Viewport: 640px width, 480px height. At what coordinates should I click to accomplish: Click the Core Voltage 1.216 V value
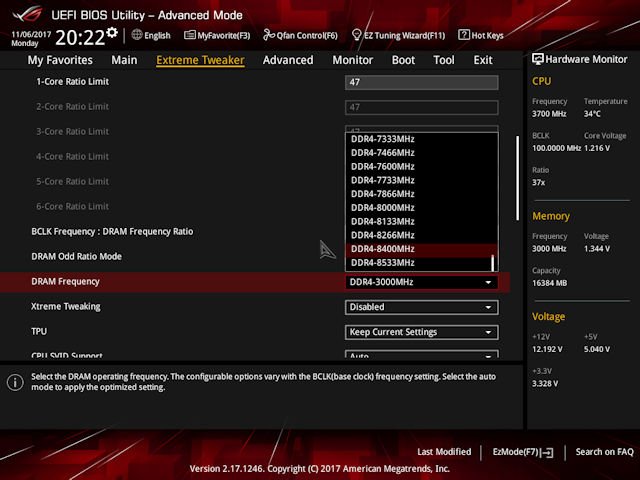[597, 148]
